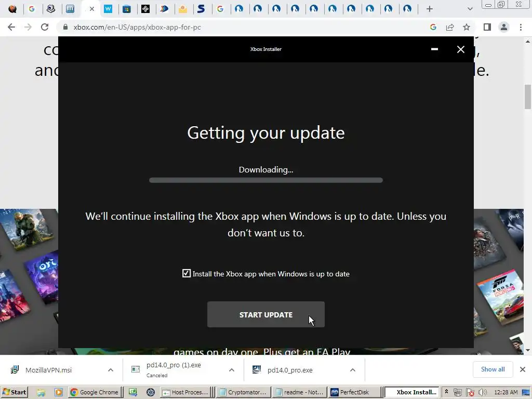Open a new browser tab

(430, 9)
